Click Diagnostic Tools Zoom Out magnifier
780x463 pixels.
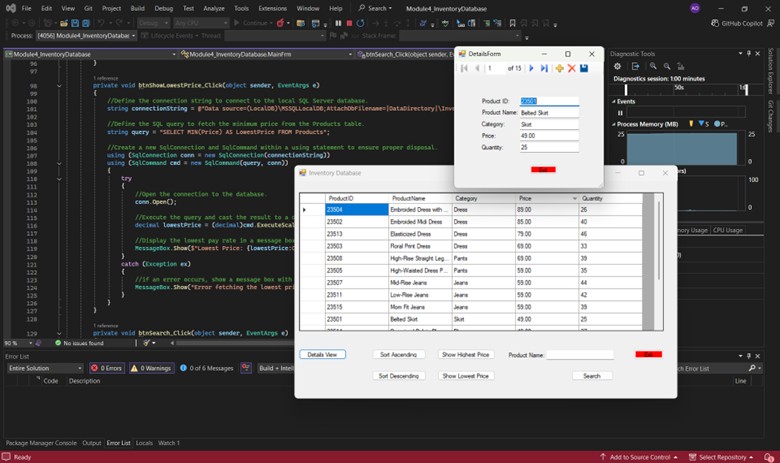coord(667,66)
